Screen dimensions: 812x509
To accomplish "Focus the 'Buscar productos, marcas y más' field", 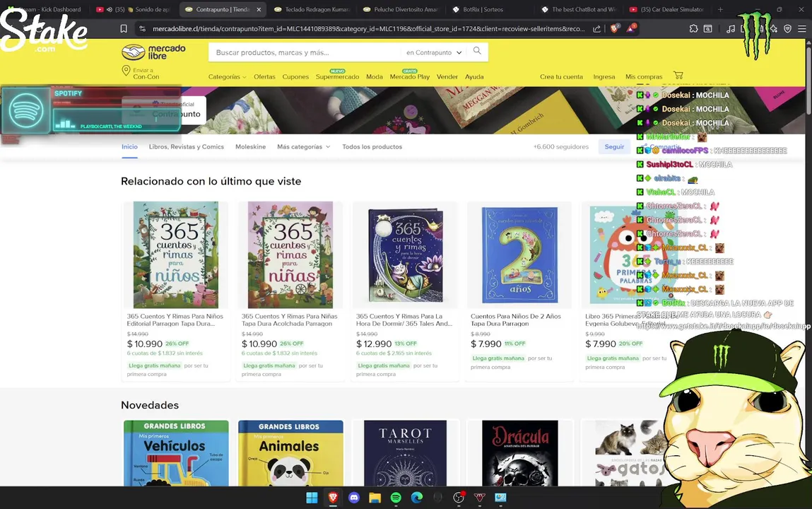I will coord(305,52).
